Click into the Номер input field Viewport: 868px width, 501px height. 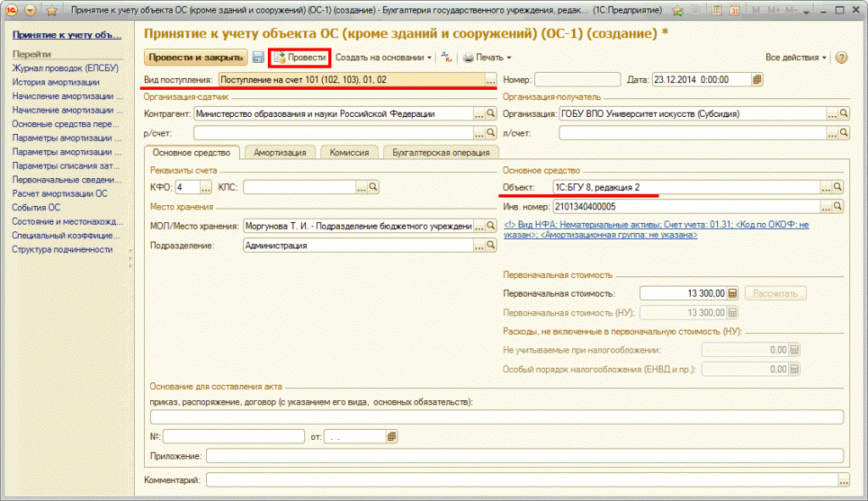coord(577,80)
